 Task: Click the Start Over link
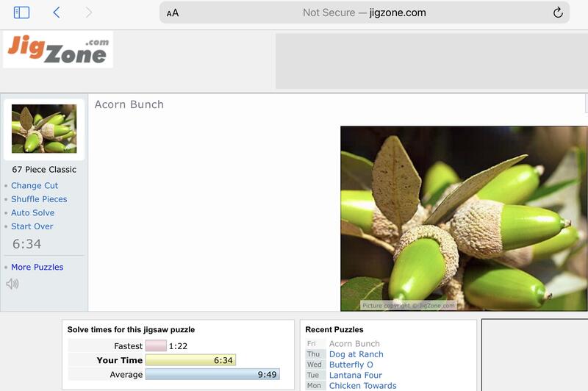pos(32,226)
